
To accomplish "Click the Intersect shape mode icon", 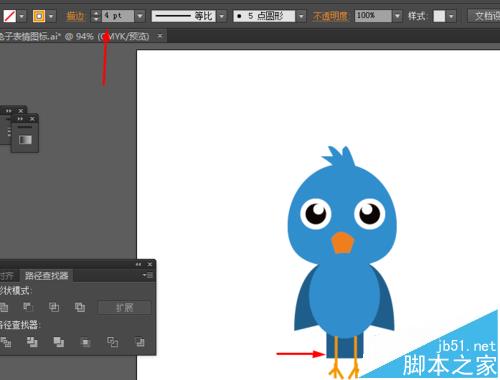I will 54,307.
